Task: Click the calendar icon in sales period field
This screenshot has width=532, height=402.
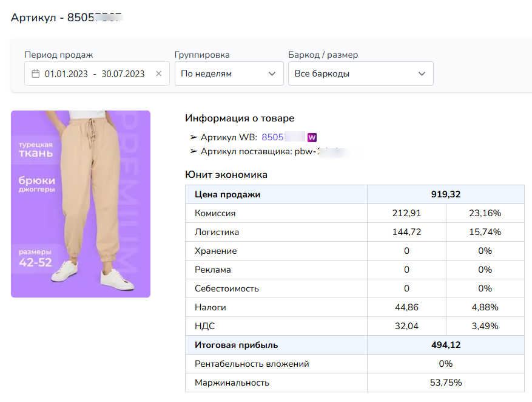Action: pyautogui.click(x=35, y=74)
